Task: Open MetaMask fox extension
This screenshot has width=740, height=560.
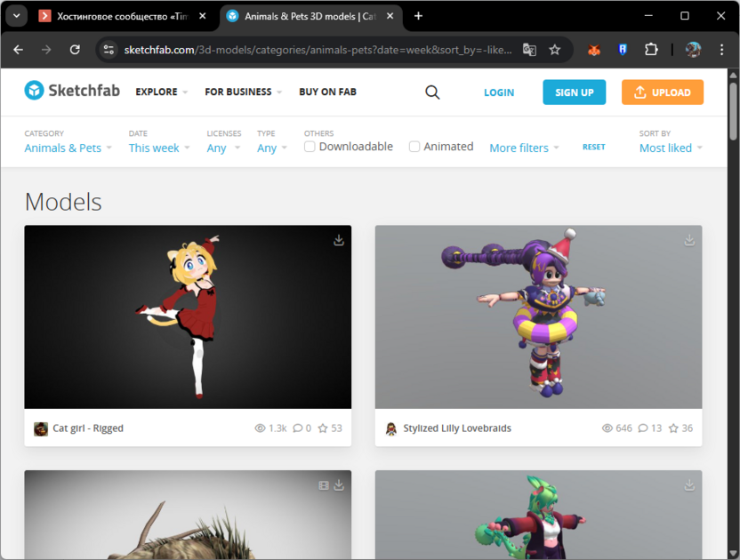Action: [594, 50]
